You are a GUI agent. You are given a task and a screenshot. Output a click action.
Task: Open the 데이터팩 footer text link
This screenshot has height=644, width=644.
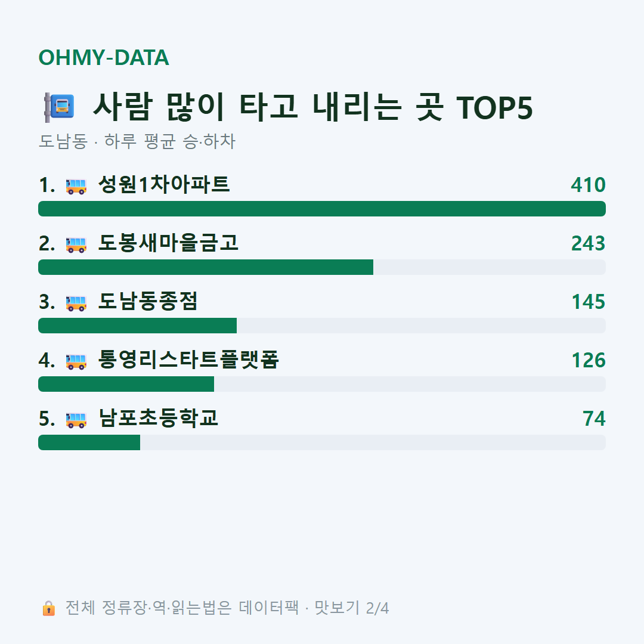click(269, 608)
